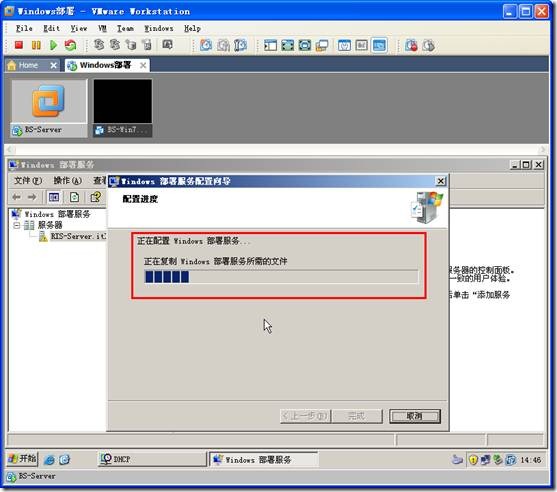Click the back arrow in deployment console
Viewport: 557px width, 492px height.
(x=16, y=197)
